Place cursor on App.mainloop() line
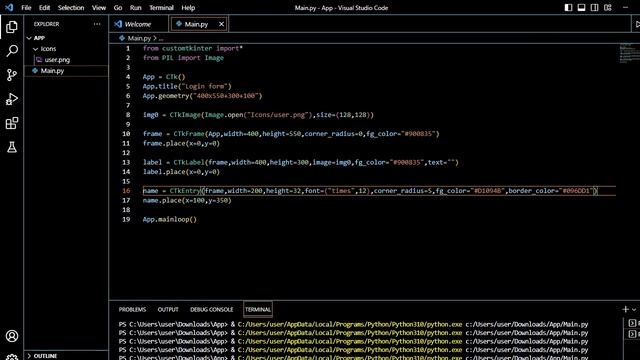The width and height of the screenshot is (640, 360). pyautogui.click(x=170, y=219)
